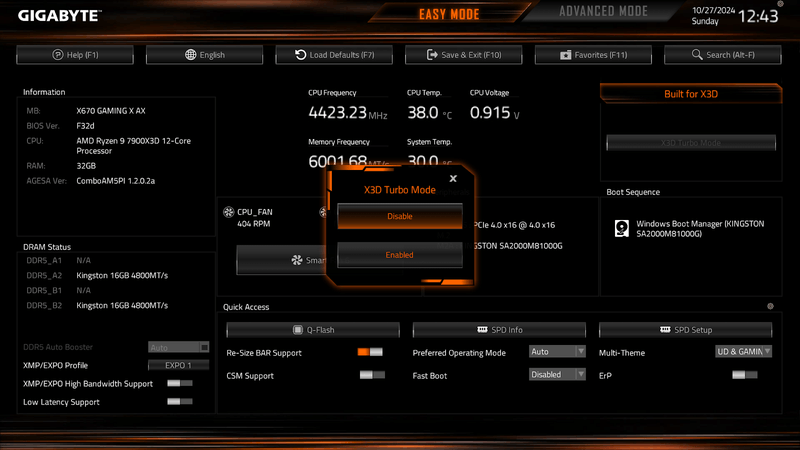Open Multi-Theme dropdown
The width and height of the screenshot is (800, 450).
[x=743, y=352]
